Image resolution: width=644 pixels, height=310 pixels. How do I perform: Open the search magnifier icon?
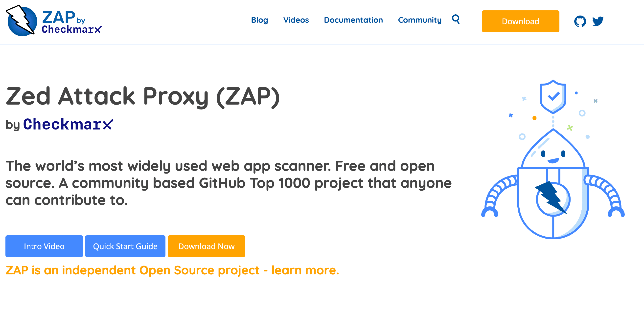(x=456, y=19)
